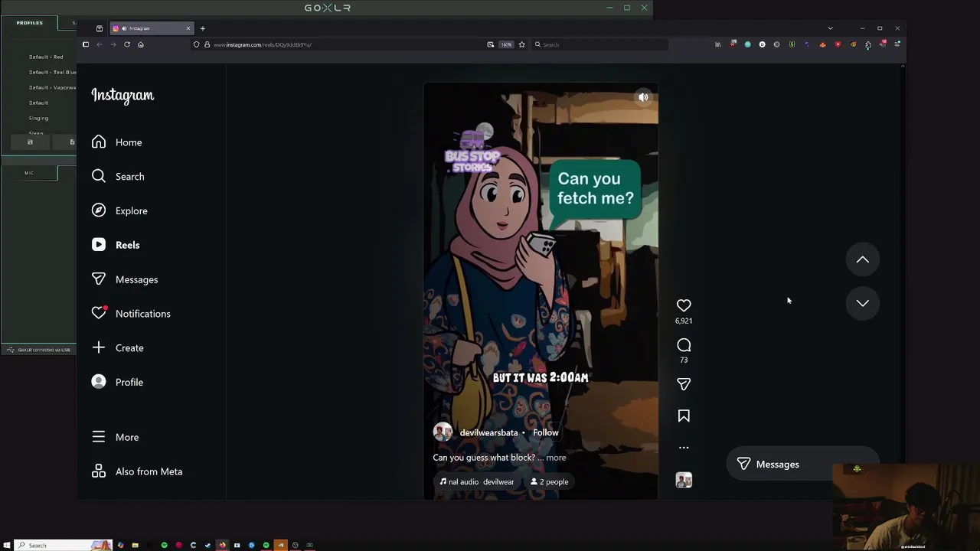
Task: View the 2 people tagged
Action: [x=549, y=482]
